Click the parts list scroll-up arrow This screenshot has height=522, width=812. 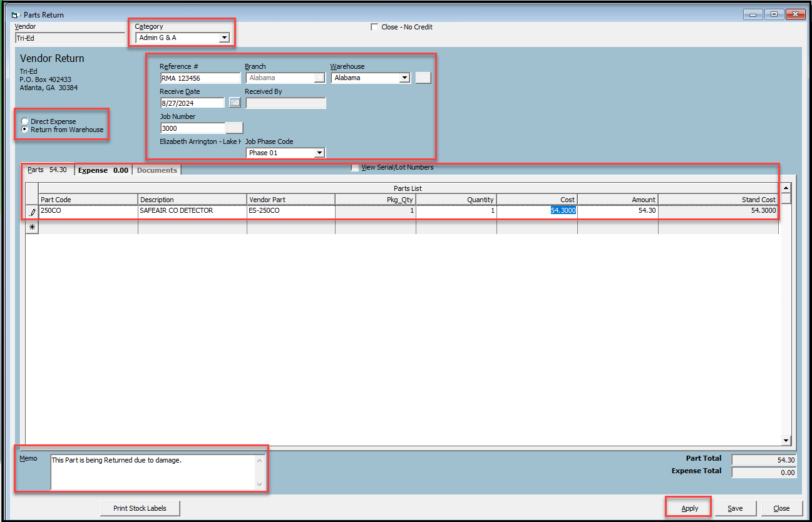(786, 187)
